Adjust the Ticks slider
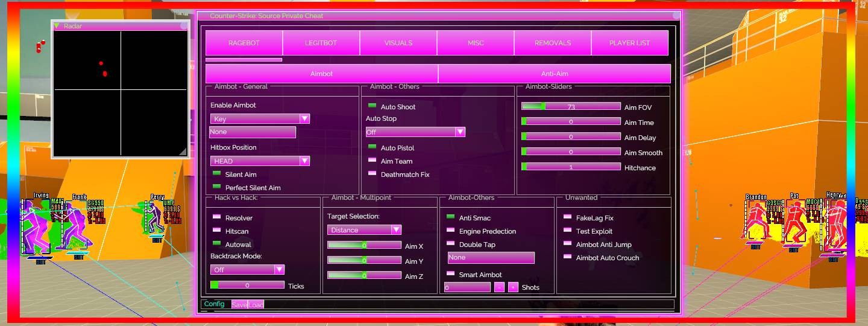 point(247,285)
